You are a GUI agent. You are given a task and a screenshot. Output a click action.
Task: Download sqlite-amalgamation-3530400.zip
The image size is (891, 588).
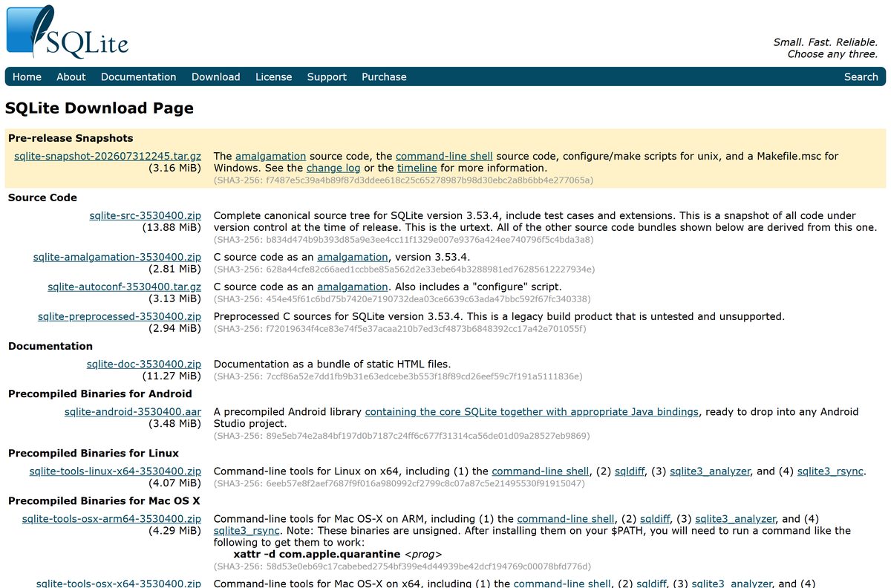pyautogui.click(x=117, y=257)
